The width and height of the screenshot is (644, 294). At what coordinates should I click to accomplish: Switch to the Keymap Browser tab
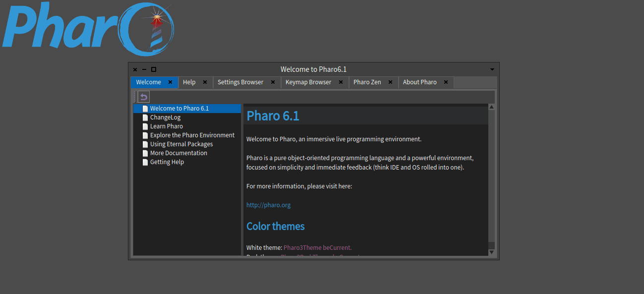pos(308,82)
